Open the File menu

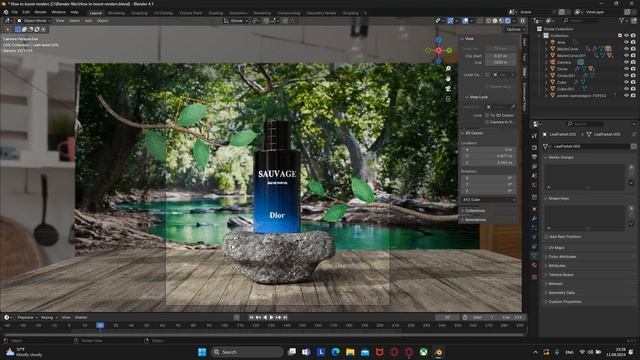[15, 12]
